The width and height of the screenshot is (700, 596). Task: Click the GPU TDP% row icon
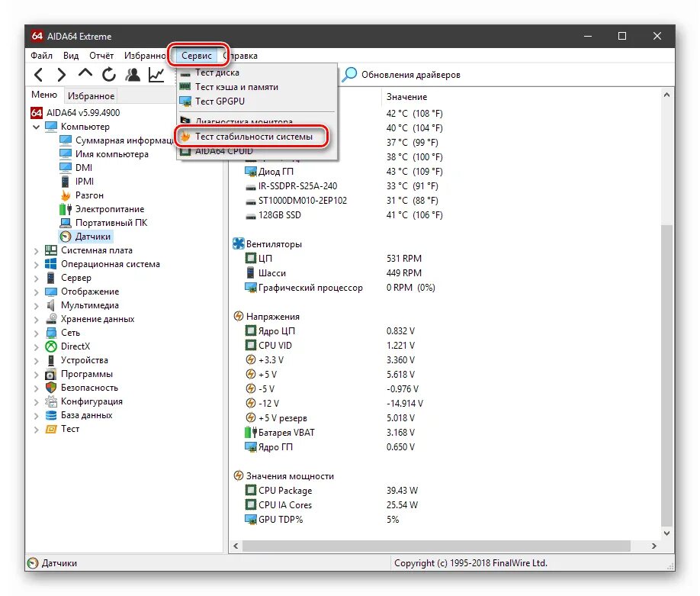250,520
